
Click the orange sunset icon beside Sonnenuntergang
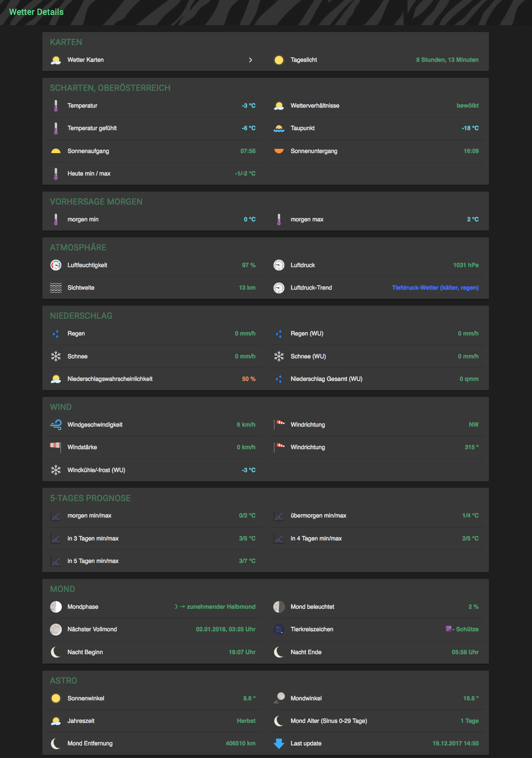pos(279,151)
